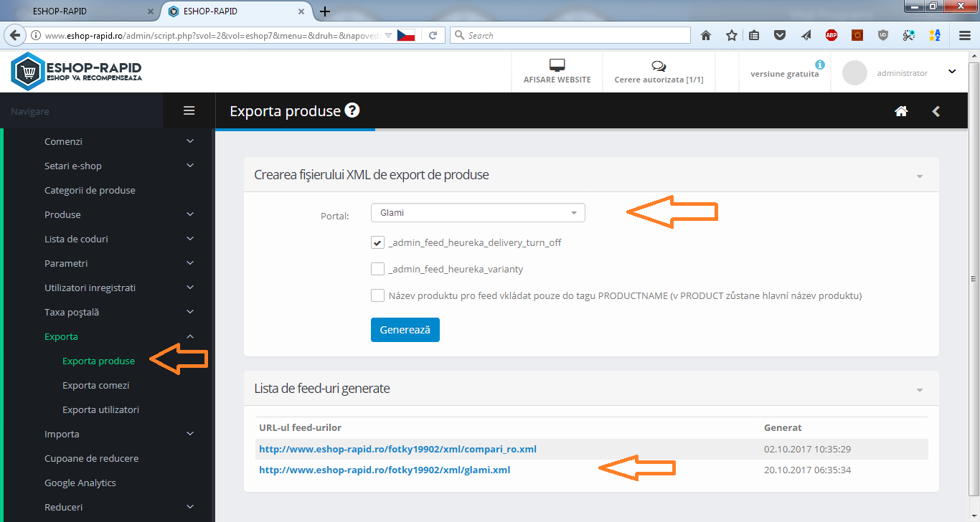Click the 02.10.2017 10:35:29 timestamp

[808, 450]
